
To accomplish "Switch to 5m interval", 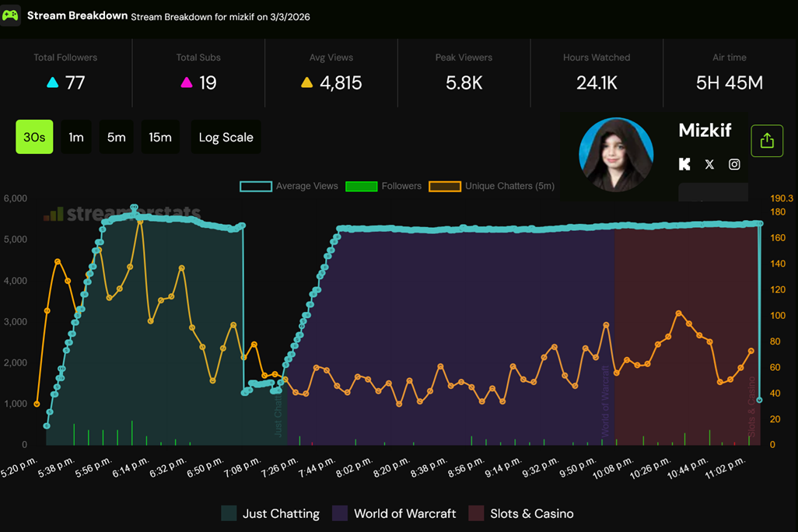I will [x=116, y=137].
